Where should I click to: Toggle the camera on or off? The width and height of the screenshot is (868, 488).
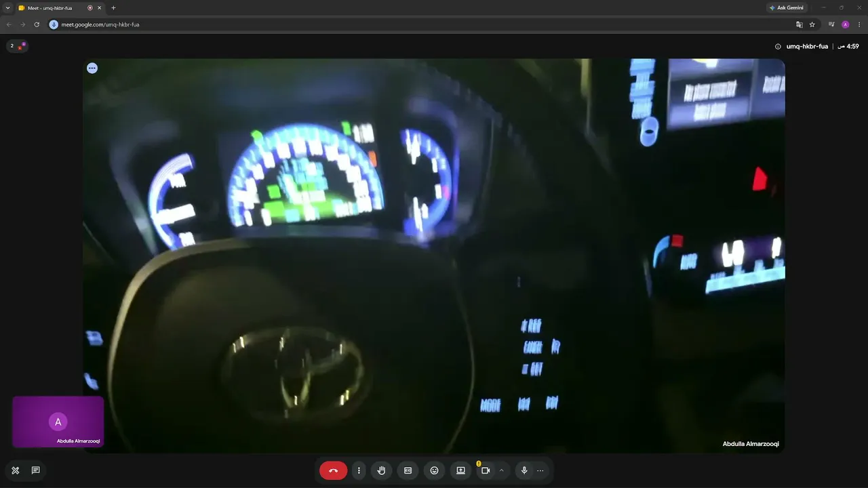[x=486, y=470]
